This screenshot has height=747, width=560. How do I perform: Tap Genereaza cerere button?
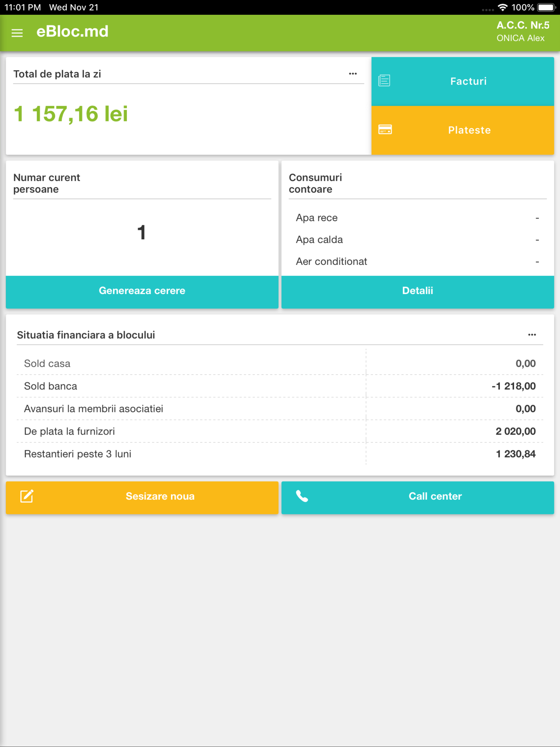pos(142,292)
